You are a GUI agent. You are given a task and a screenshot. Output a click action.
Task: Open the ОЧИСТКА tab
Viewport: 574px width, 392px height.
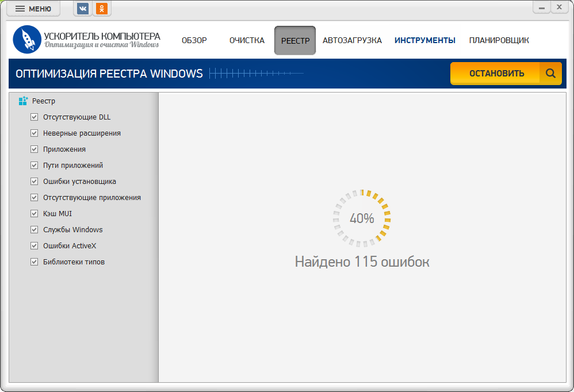coord(247,40)
